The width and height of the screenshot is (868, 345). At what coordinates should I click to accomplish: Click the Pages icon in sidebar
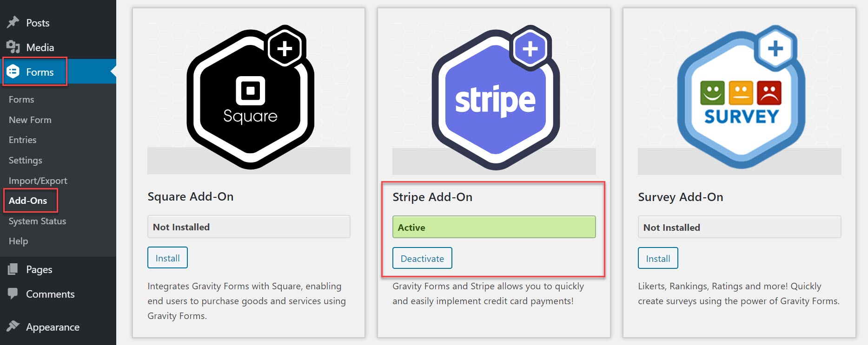tap(13, 269)
